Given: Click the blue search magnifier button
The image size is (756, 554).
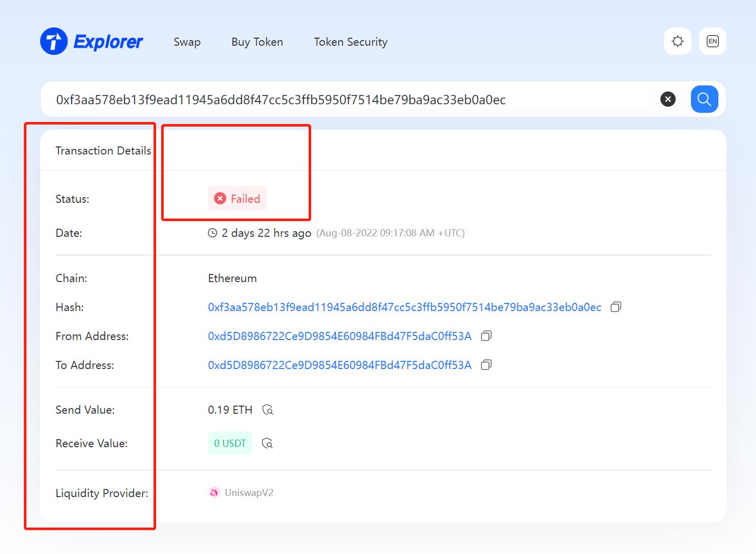Looking at the screenshot, I should pos(704,99).
